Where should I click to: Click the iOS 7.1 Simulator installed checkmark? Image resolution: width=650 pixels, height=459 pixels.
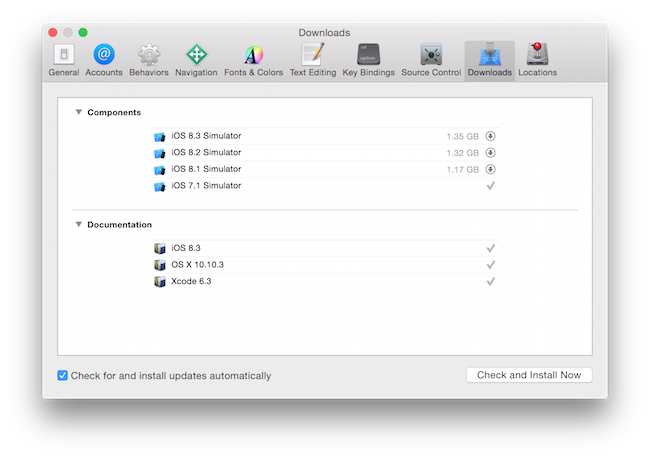[490, 186]
